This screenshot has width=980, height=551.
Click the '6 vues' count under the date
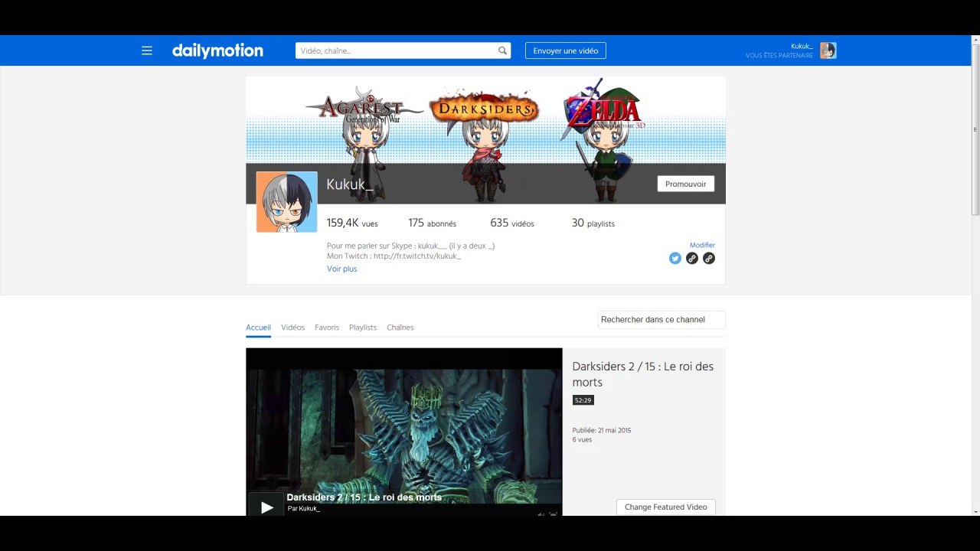[x=582, y=439]
